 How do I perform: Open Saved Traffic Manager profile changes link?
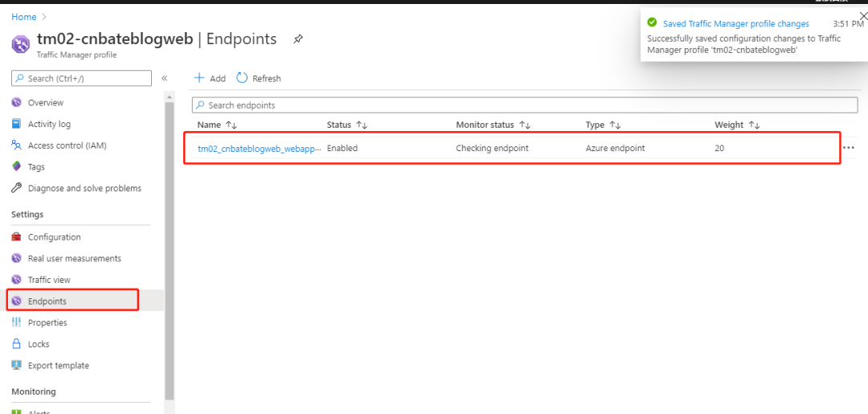[736, 23]
